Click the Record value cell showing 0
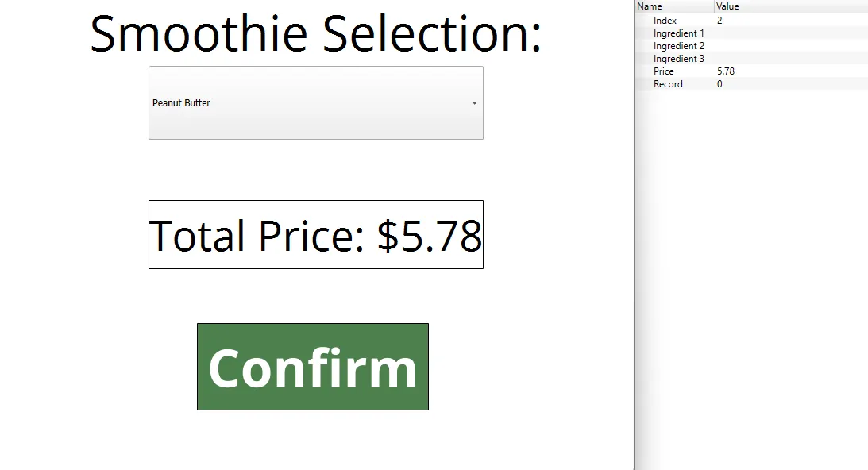Screen dimensions: 868x470 click(719, 84)
